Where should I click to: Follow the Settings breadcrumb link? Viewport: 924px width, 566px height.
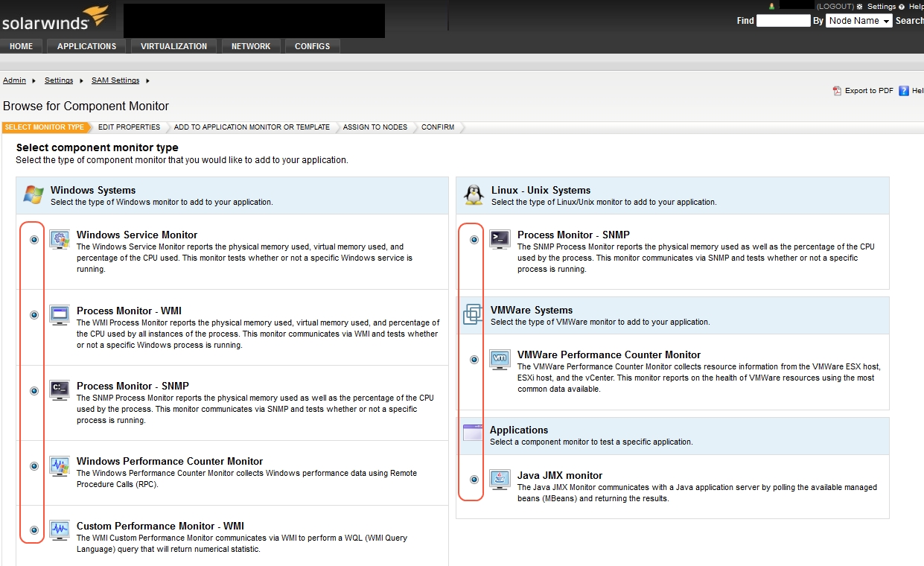click(59, 80)
